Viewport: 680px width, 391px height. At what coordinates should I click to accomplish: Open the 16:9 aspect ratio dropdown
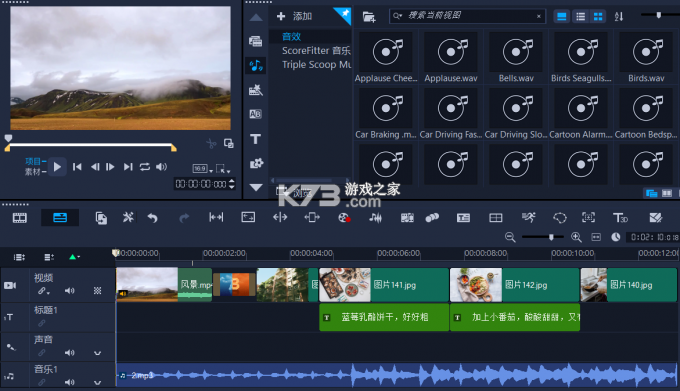click(203, 169)
